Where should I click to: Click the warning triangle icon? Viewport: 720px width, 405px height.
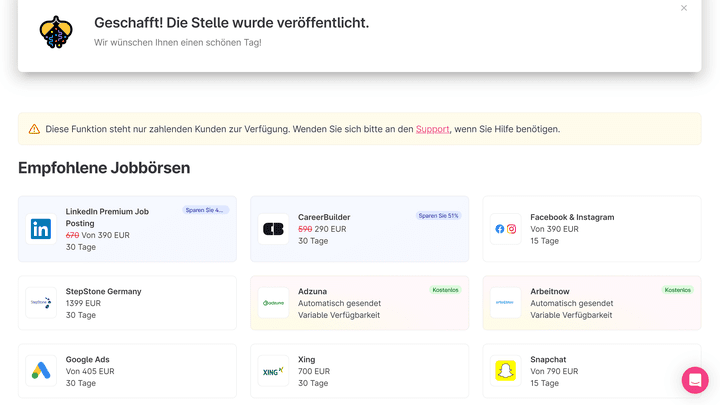coord(34,129)
